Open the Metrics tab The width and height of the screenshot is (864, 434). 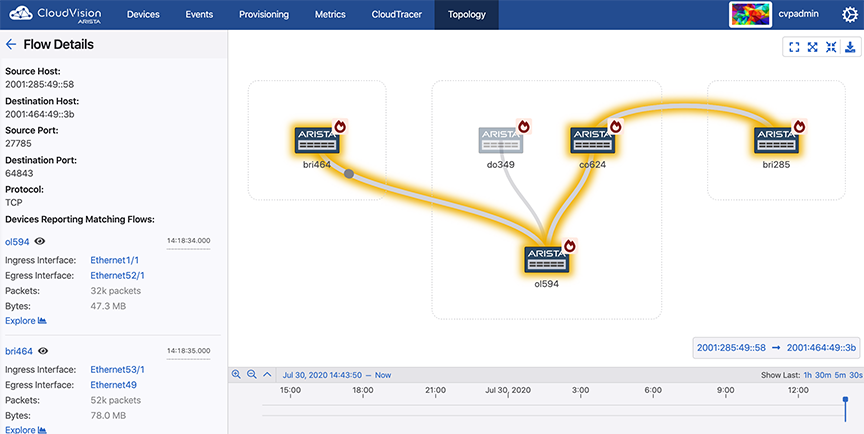pos(330,15)
